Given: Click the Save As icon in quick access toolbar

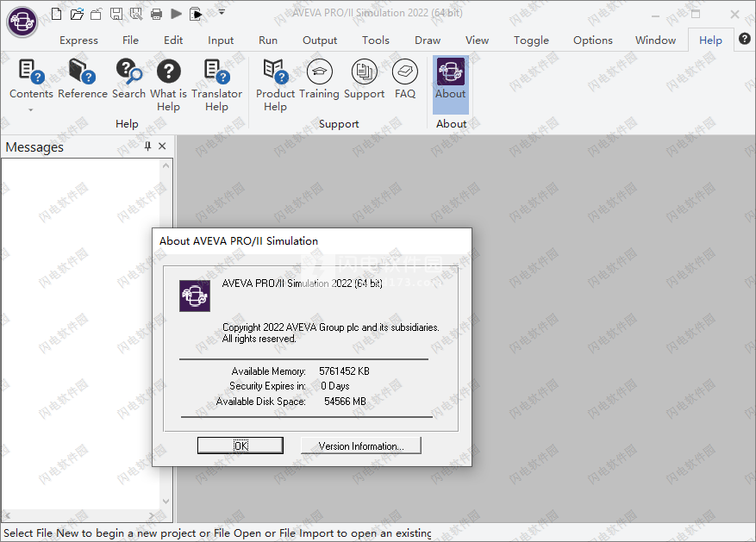Looking at the screenshot, I should [x=136, y=14].
